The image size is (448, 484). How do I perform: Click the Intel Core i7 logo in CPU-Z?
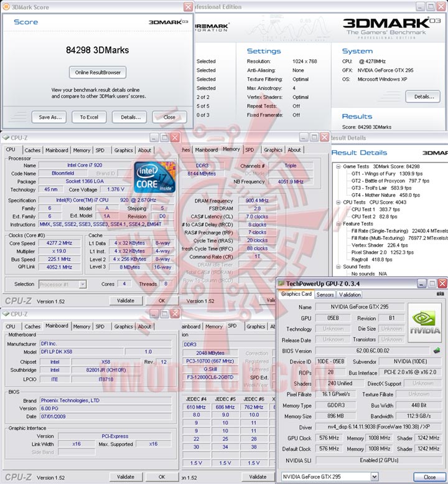pyautogui.click(x=155, y=177)
